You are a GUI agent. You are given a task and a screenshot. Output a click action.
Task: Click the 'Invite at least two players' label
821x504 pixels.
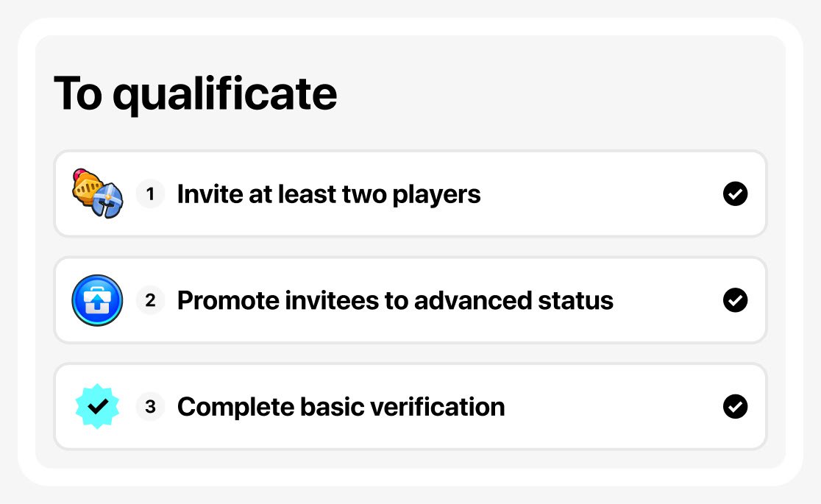click(x=328, y=194)
